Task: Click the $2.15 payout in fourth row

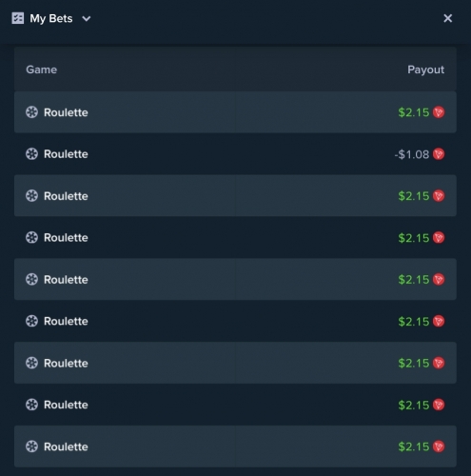Action: pyautogui.click(x=414, y=238)
